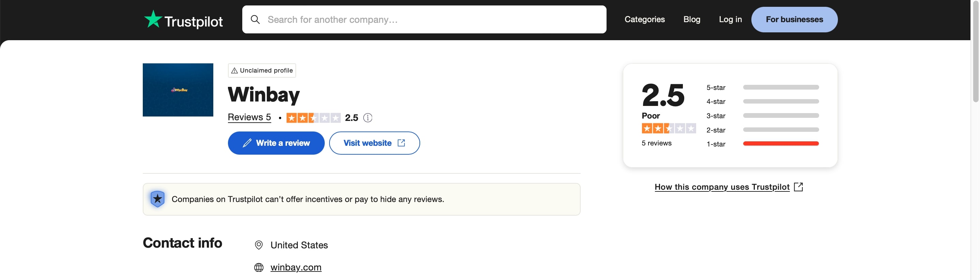The width and height of the screenshot is (980, 280).
Task: Open the Blog page from header
Action: (x=691, y=19)
